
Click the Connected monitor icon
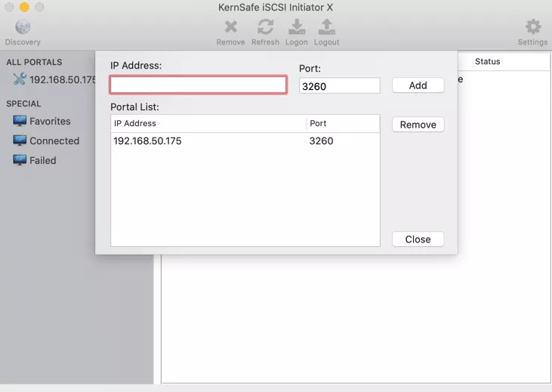(20, 140)
